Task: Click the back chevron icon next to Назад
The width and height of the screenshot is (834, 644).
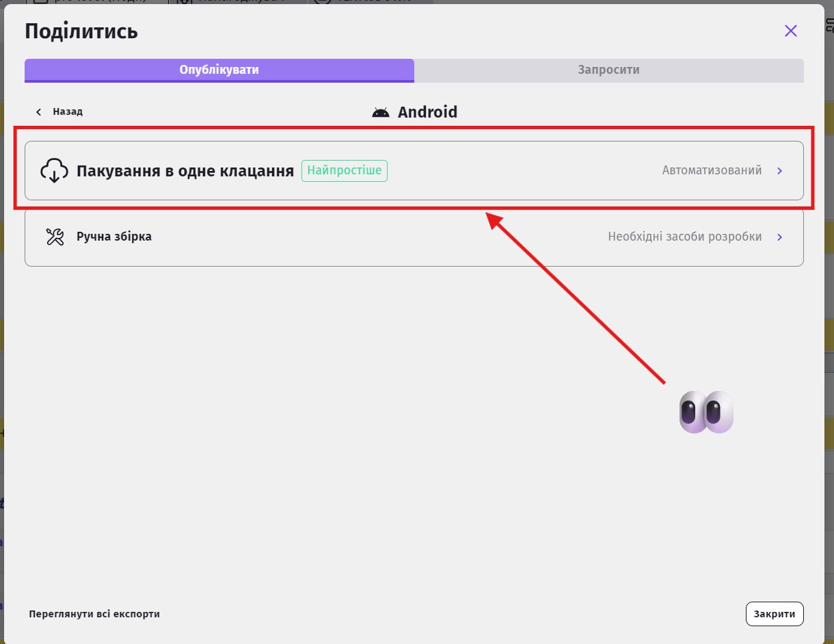Action: [39, 111]
